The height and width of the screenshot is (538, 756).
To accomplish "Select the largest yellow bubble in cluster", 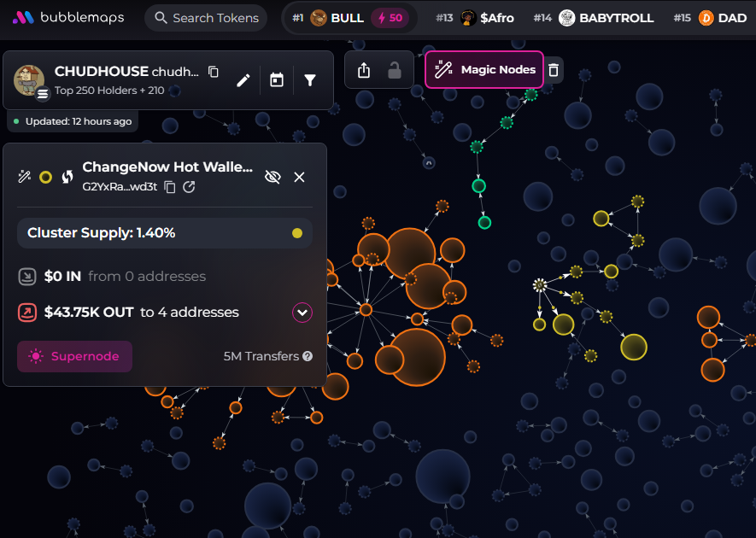I will coord(634,347).
